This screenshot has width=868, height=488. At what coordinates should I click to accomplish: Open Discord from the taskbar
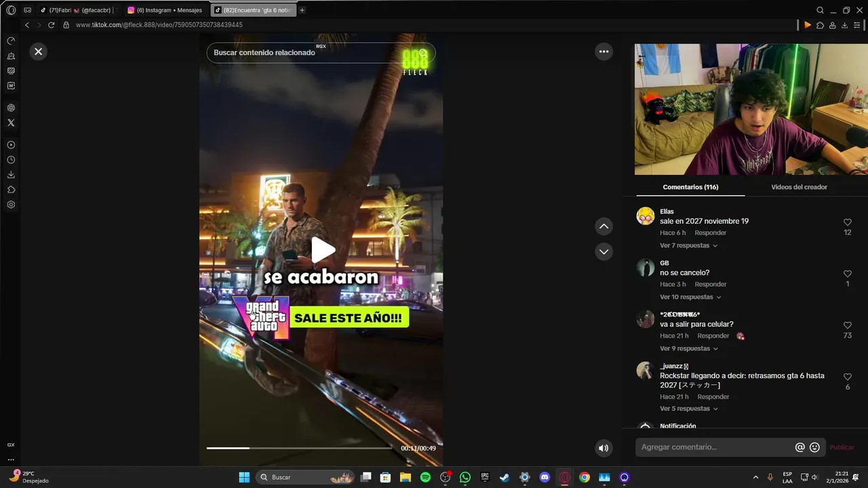point(545,477)
